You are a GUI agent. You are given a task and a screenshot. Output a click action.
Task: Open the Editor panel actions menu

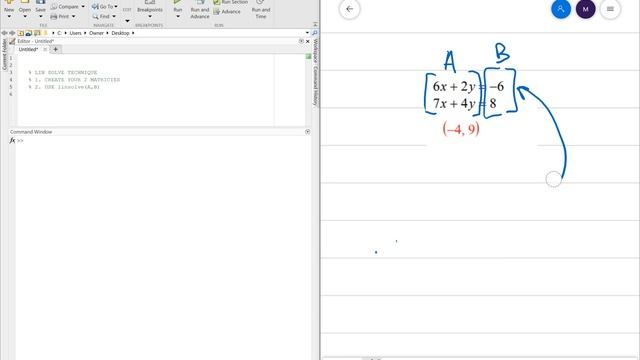[301, 41]
